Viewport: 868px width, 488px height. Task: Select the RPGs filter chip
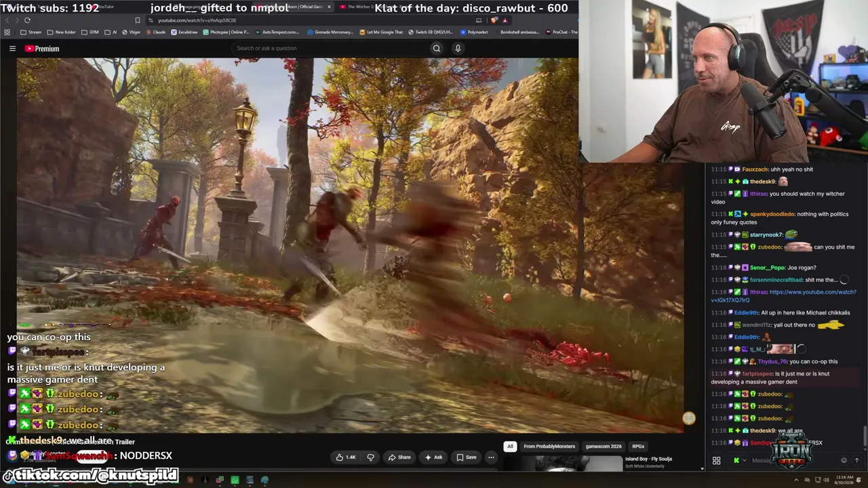pos(638,446)
